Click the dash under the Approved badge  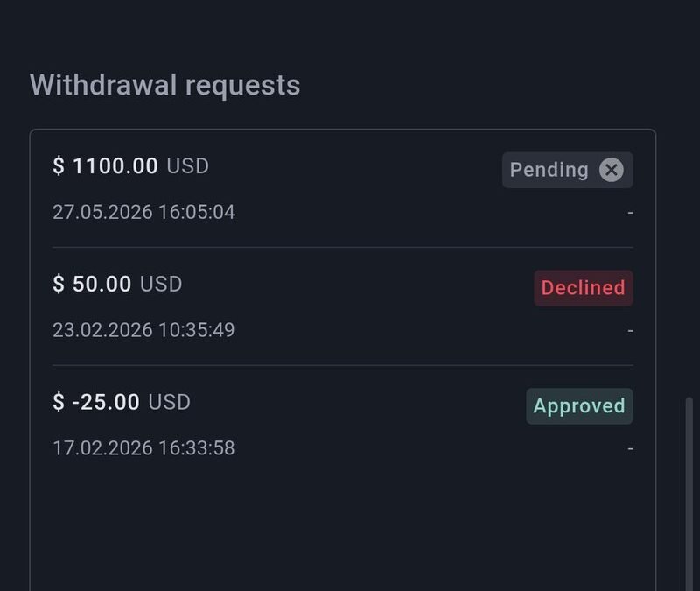pyautogui.click(x=630, y=448)
